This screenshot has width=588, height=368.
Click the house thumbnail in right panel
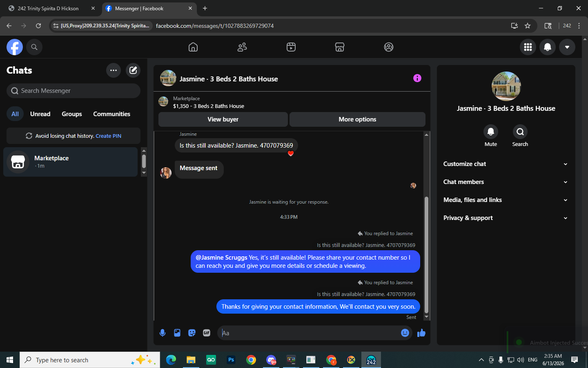pyautogui.click(x=506, y=86)
